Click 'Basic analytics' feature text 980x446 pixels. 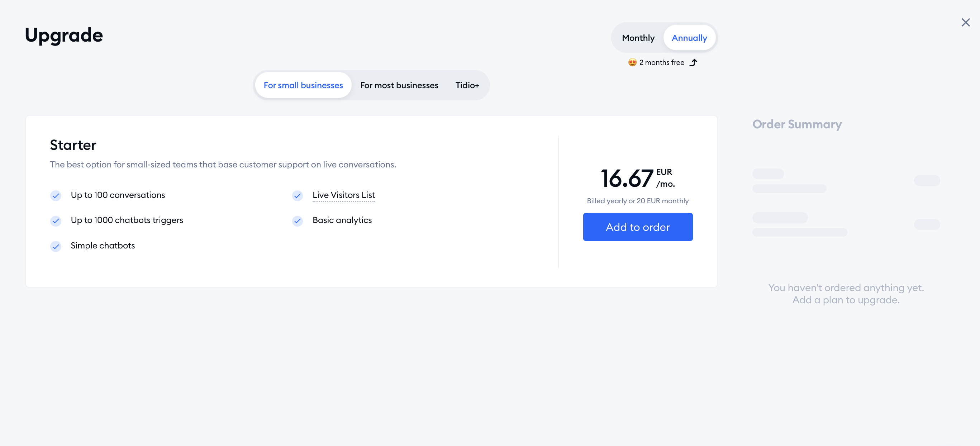342,220
